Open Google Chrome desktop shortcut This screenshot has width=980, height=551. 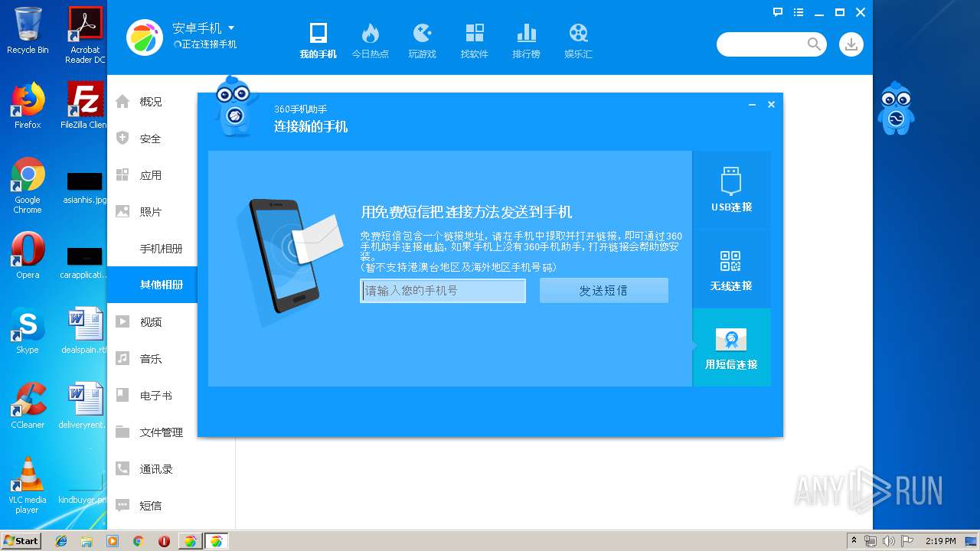pos(28,186)
